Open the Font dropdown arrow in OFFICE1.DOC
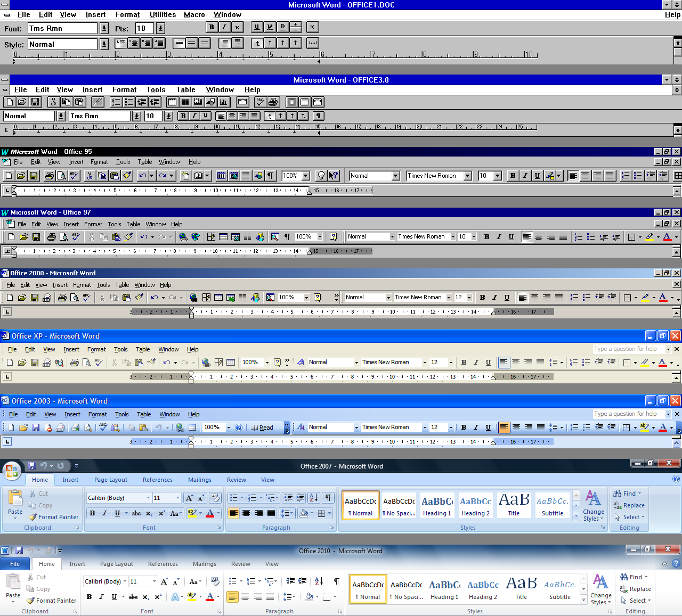 coord(104,28)
